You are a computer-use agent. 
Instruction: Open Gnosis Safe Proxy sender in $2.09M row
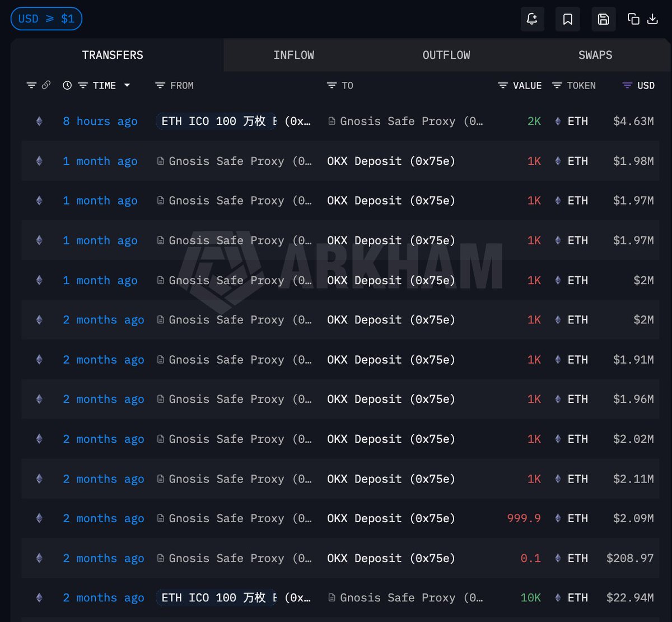pos(234,518)
